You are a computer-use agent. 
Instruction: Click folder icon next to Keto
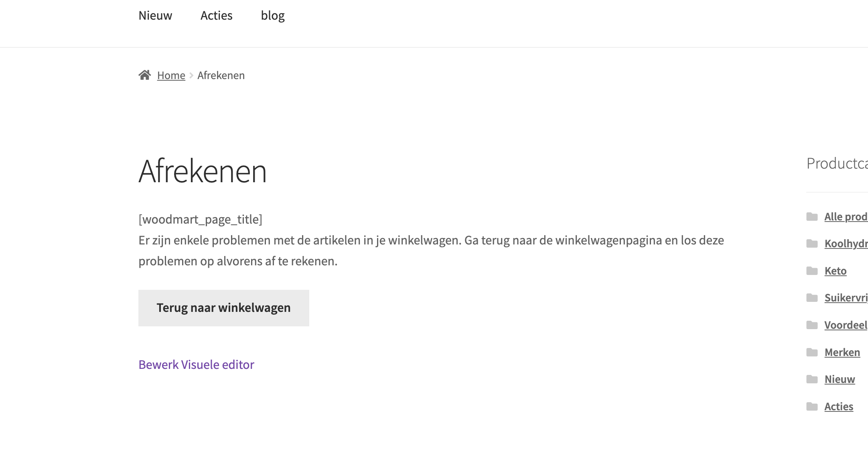tap(812, 271)
